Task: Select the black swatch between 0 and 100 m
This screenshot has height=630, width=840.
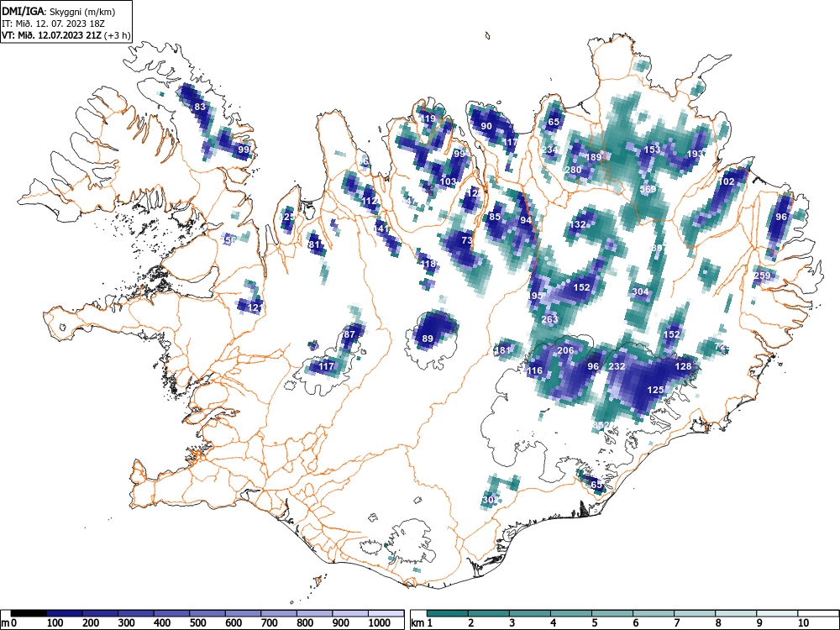Action: [29, 613]
